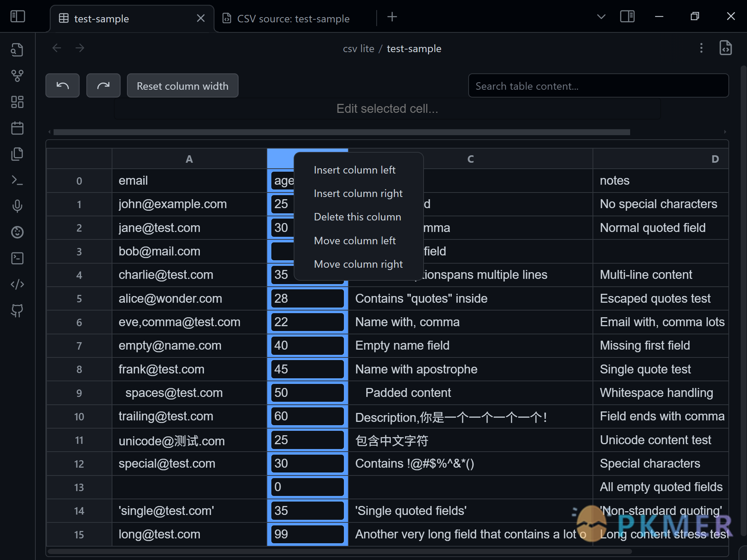Open the calendar daily note icon
747x560 pixels.
(17, 128)
